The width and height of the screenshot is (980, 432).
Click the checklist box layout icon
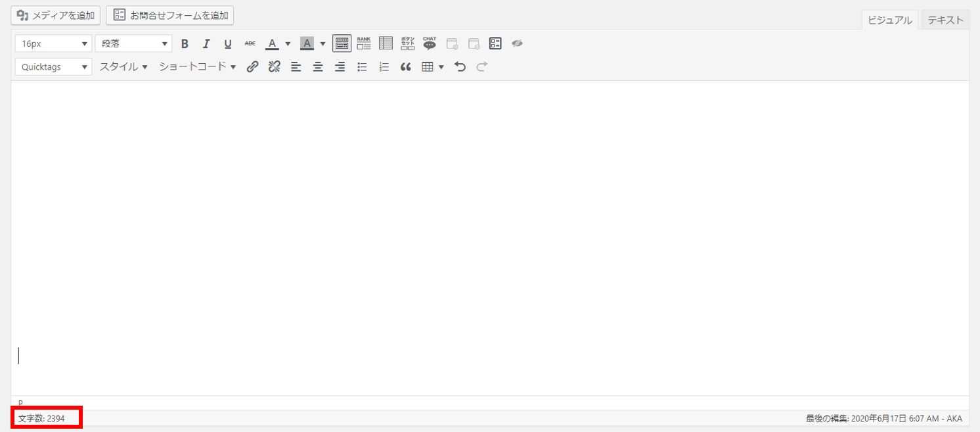tap(495, 44)
